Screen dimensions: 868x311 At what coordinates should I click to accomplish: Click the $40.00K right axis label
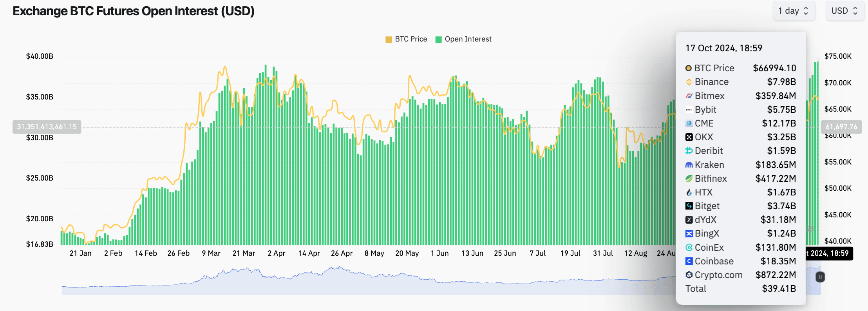pyautogui.click(x=838, y=241)
